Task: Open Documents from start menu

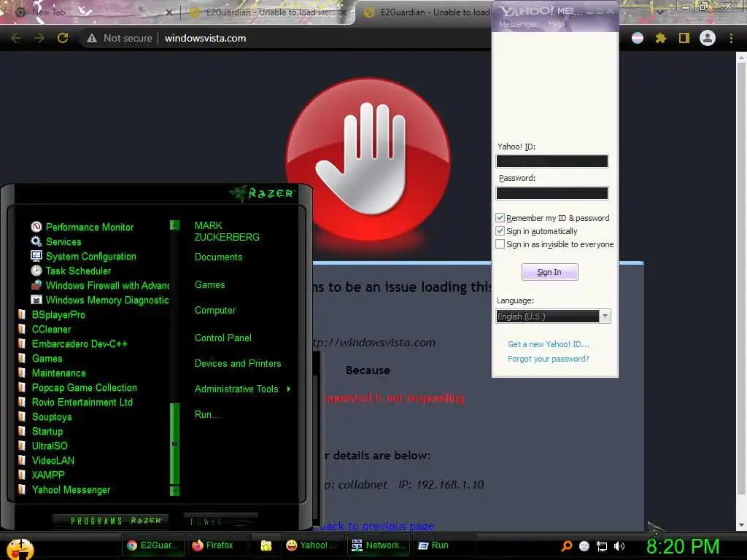Action: [x=218, y=257]
